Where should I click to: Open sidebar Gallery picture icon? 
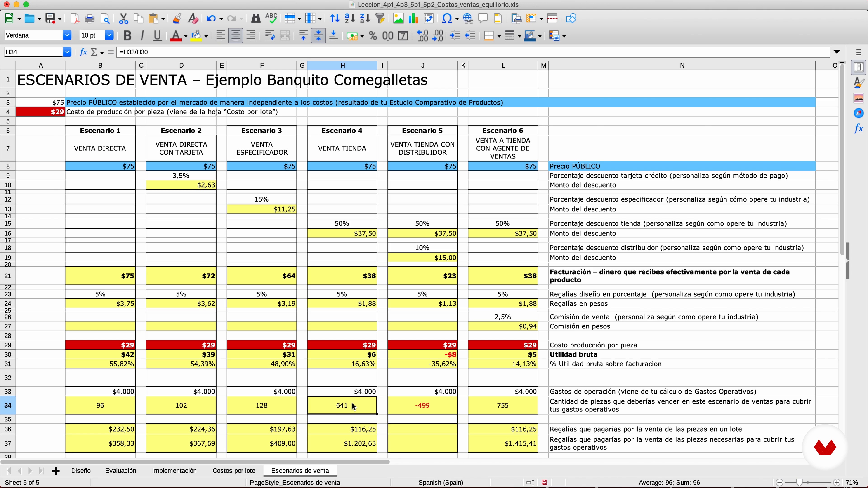[x=859, y=98]
